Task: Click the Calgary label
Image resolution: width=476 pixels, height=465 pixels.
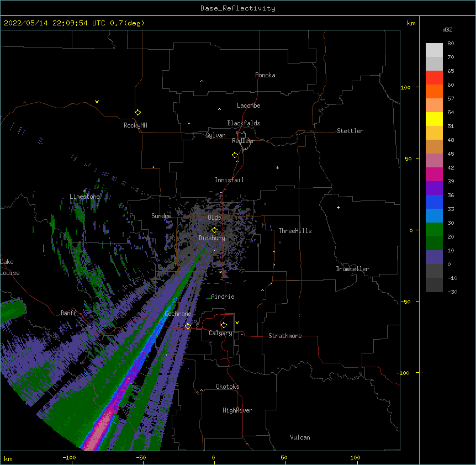Action: [220, 333]
